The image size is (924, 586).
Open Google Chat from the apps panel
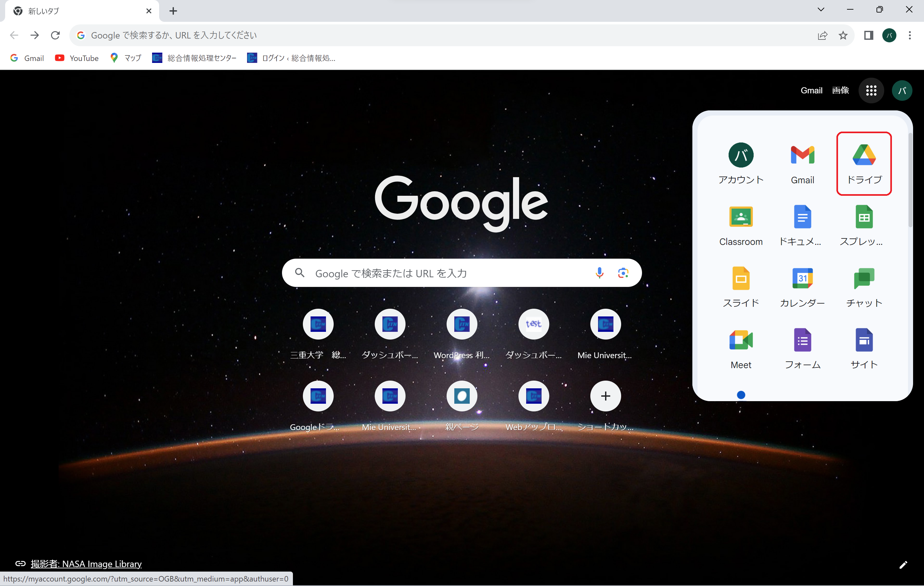[864, 287]
